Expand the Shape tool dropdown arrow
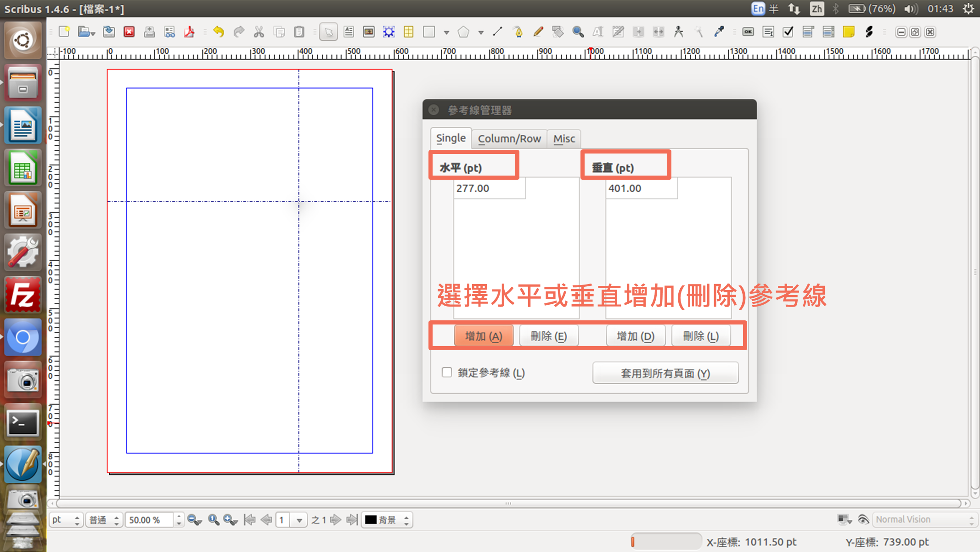The width and height of the screenshot is (980, 552). click(x=446, y=33)
